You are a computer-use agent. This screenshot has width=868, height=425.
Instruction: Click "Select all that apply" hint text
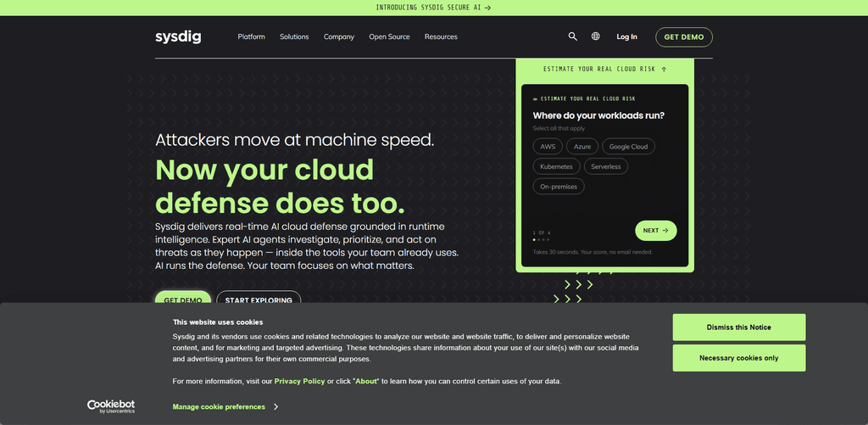(x=559, y=129)
